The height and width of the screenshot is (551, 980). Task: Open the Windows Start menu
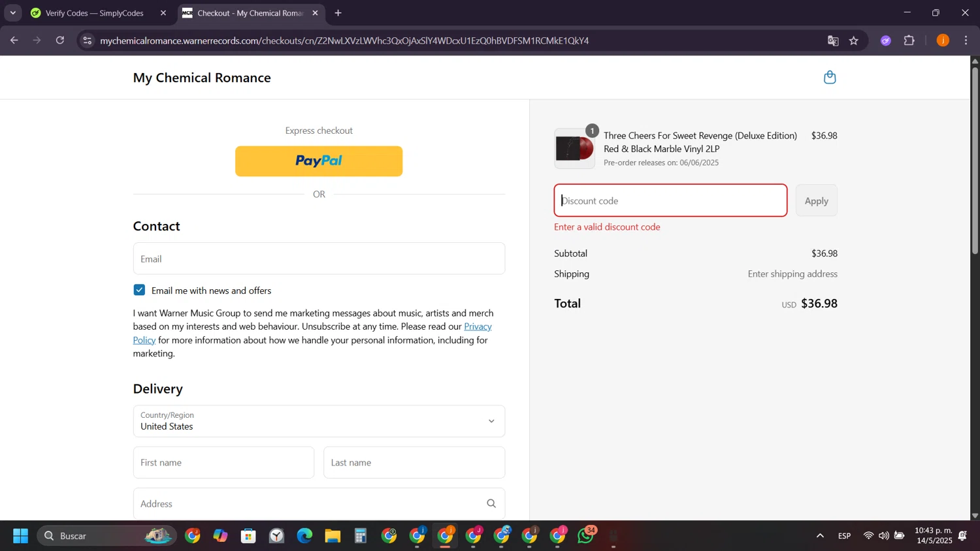pos(20,536)
